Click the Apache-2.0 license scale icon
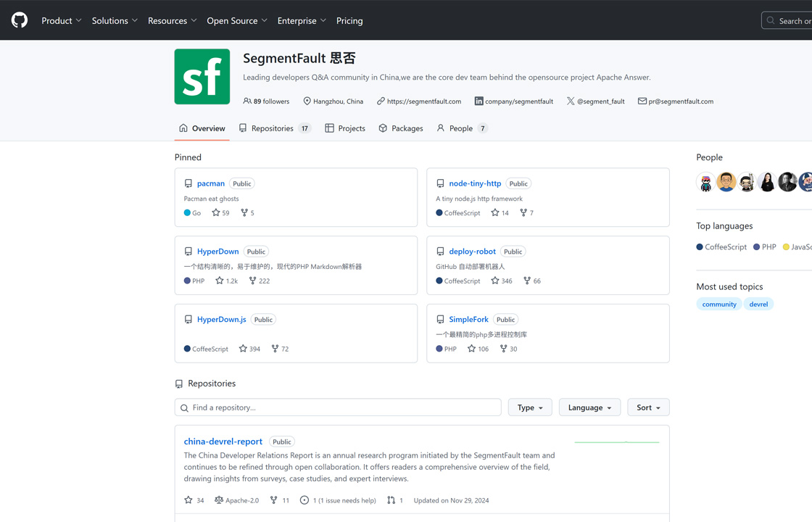 (x=219, y=500)
